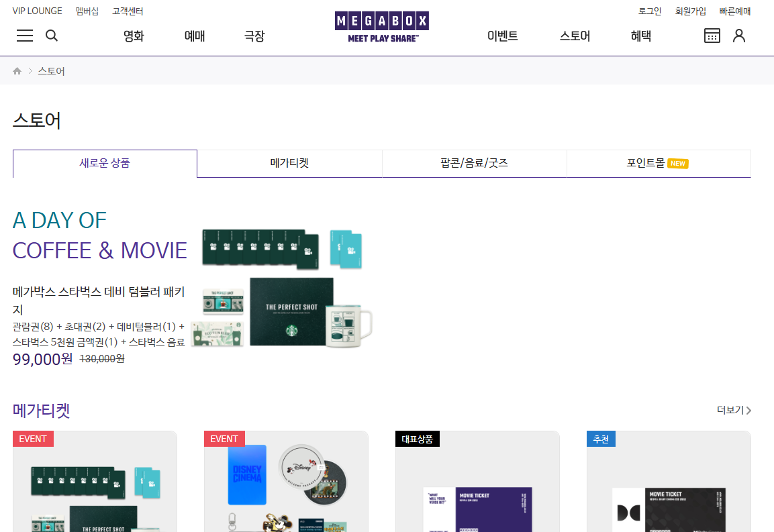Open 극장 menu
Screen dimensions: 774x532
254,36
